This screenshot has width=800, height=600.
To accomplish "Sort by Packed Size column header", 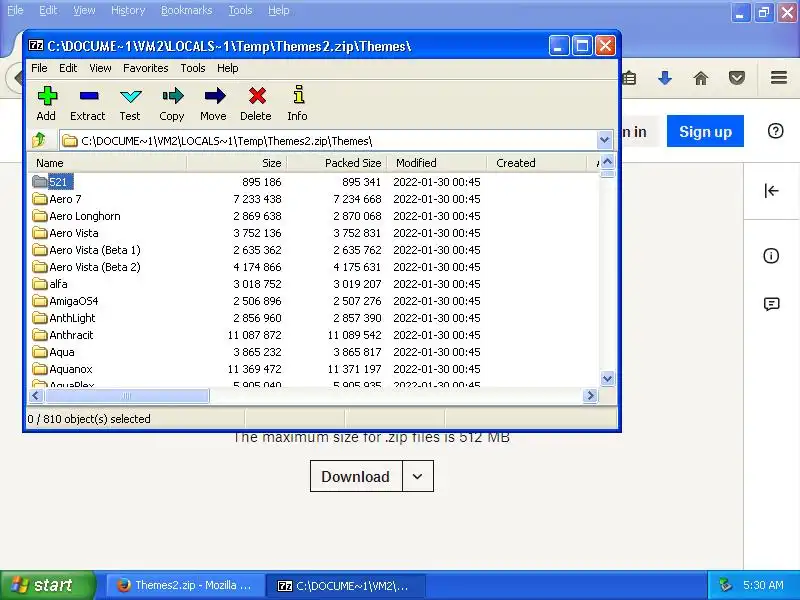I will click(337, 163).
